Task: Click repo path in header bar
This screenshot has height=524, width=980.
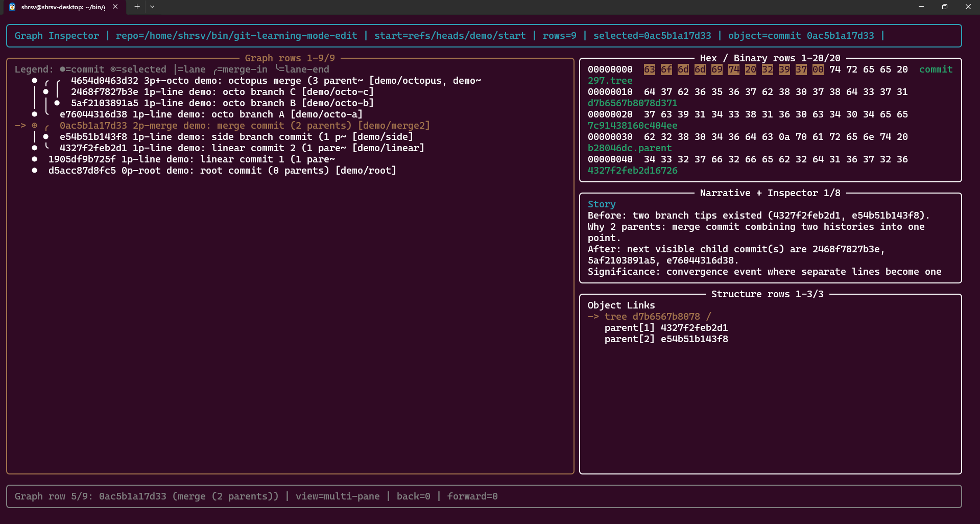Action: (x=236, y=36)
